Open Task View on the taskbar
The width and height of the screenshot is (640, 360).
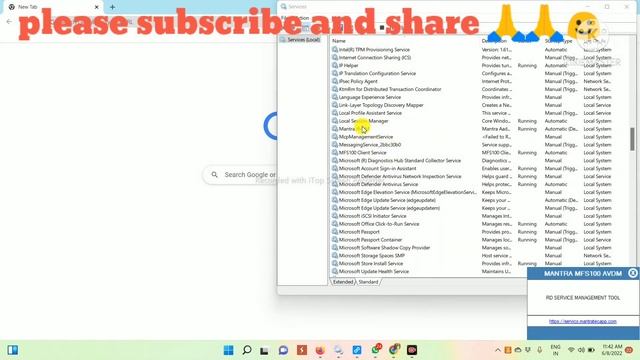pyautogui.click(x=264, y=350)
